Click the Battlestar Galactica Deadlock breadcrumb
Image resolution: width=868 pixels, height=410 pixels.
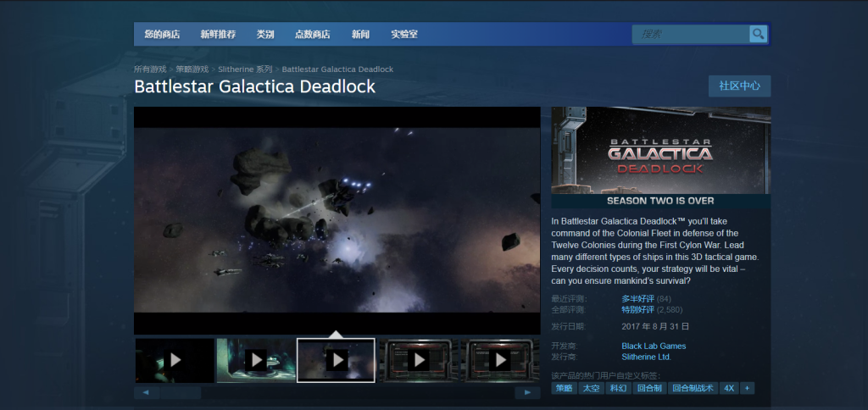[337, 69]
